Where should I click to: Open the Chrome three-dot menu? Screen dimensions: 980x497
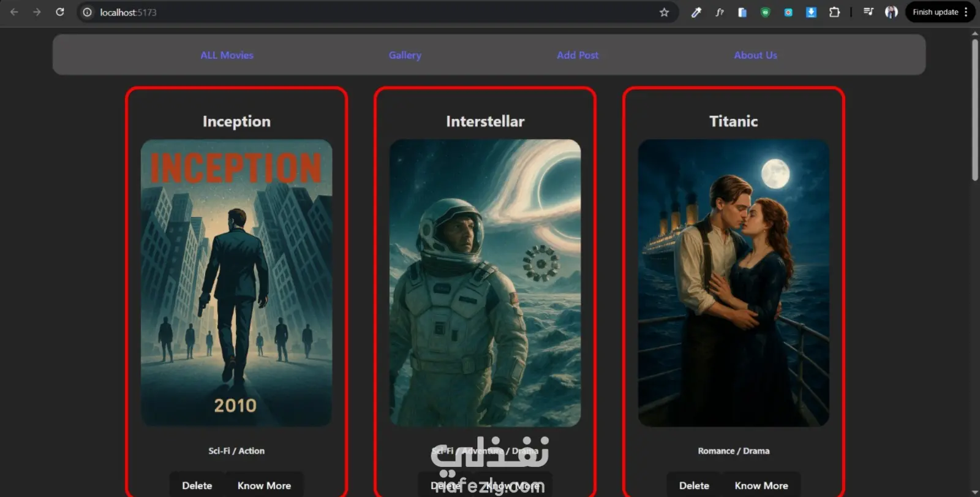[x=966, y=12]
